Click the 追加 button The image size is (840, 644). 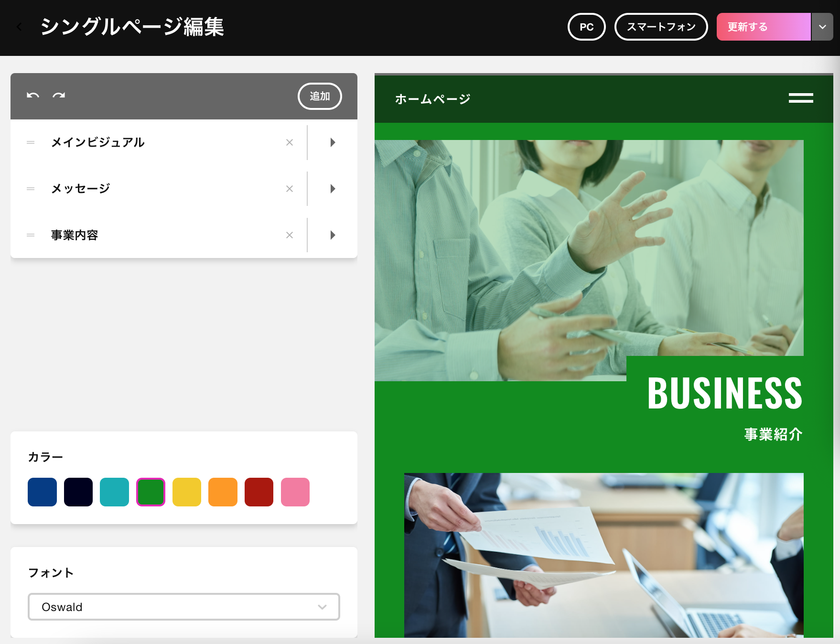(x=320, y=96)
